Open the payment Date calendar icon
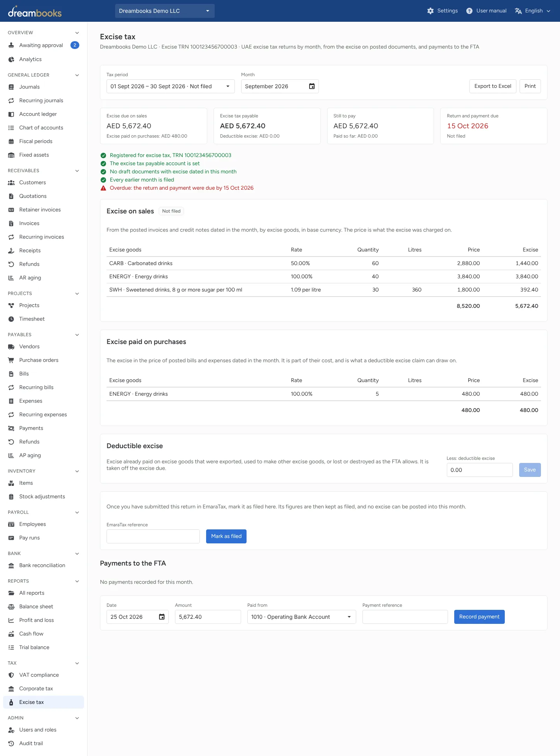The height and width of the screenshot is (756, 560). (162, 617)
